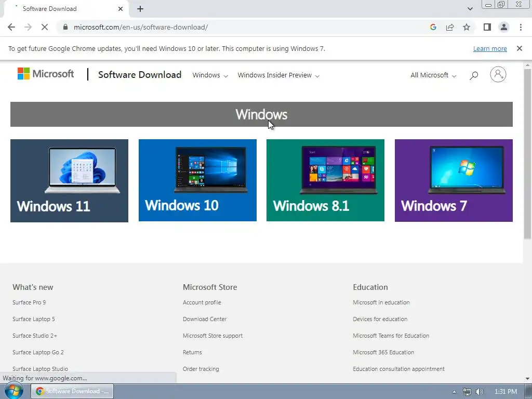Bookmark this page with the star icon
The width and height of the screenshot is (532, 399).
click(x=467, y=27)
